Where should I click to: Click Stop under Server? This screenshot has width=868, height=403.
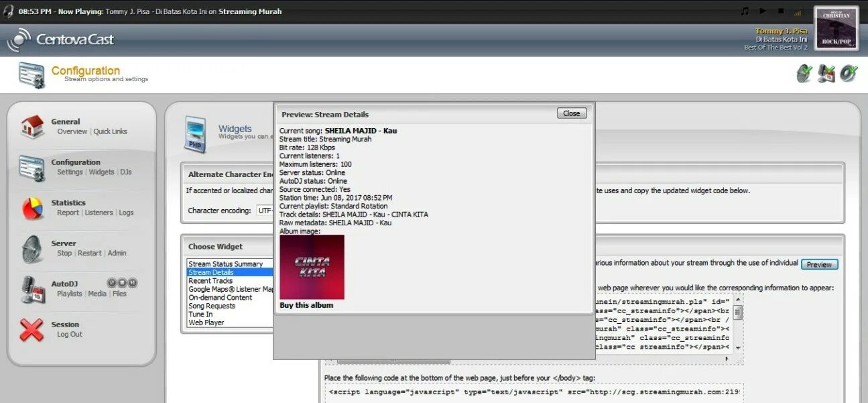click(64, 253)
